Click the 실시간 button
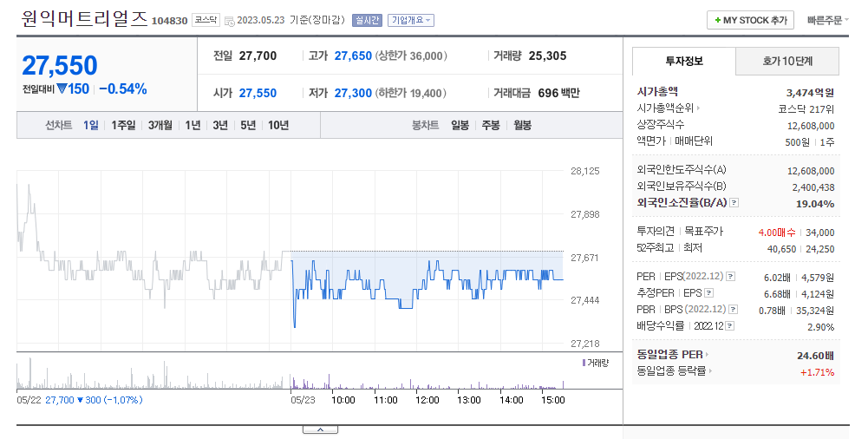868x439 pixels. 367,21
